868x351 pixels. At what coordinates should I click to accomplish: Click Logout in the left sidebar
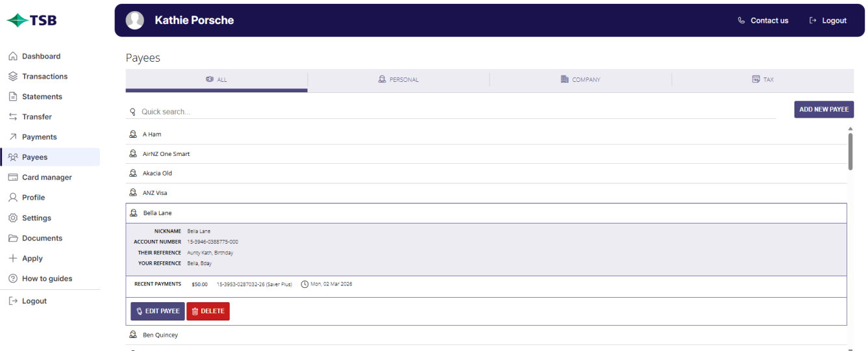51,301
